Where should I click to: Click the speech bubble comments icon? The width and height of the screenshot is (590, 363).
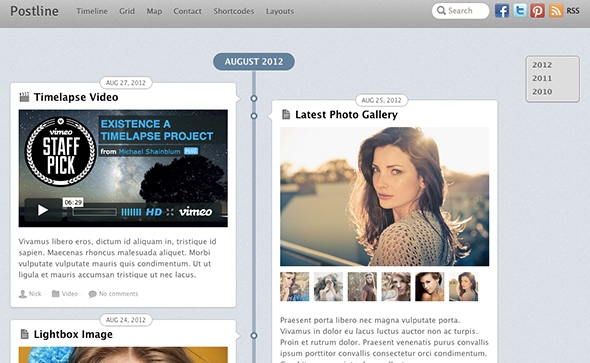tap(92, 294)
